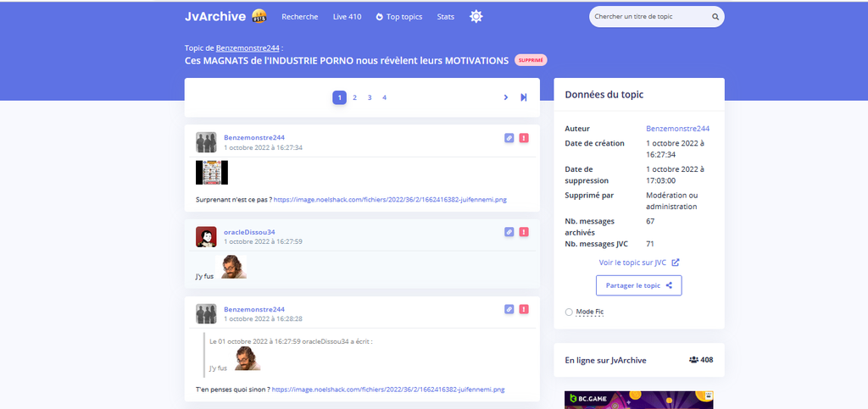Open the Recherche menu item
Screen dimensions: 868x409
[300, 16]
